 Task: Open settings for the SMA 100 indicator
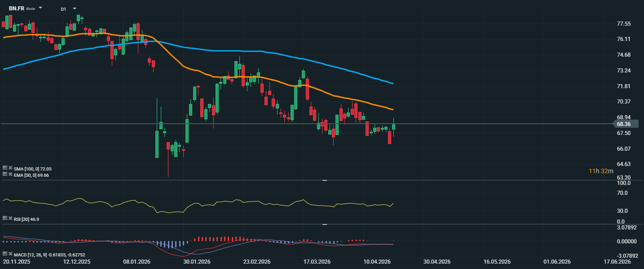(x=5, y=168)
